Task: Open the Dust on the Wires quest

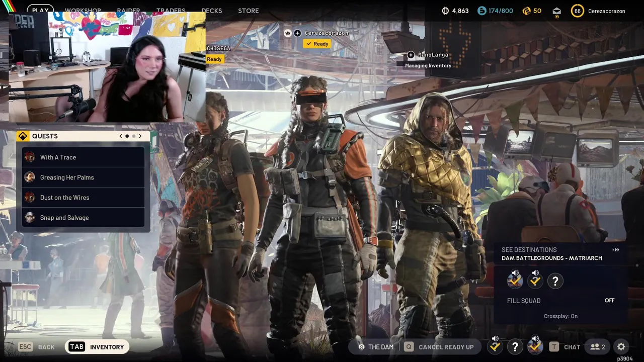Action: pyautogui.click(x=83, y=198)
